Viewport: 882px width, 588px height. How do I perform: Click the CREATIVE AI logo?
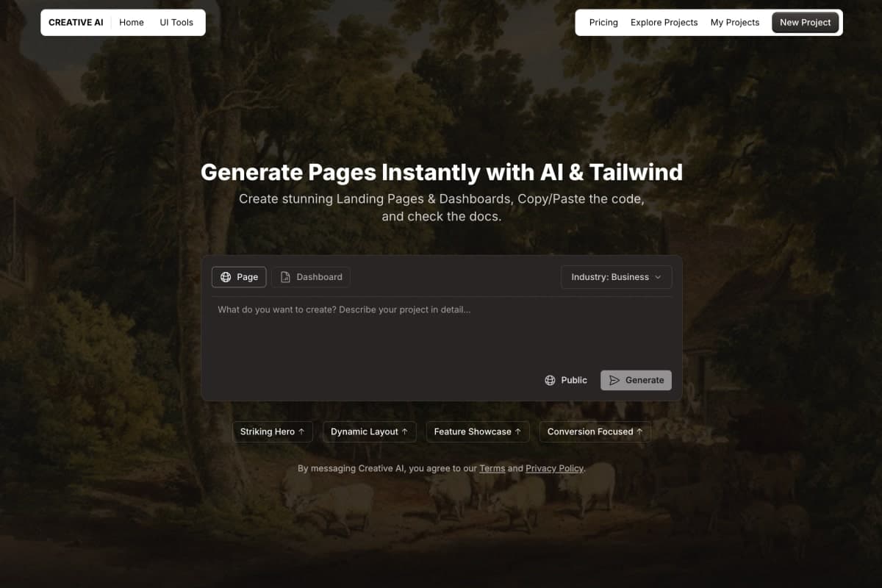click(76, 22)
